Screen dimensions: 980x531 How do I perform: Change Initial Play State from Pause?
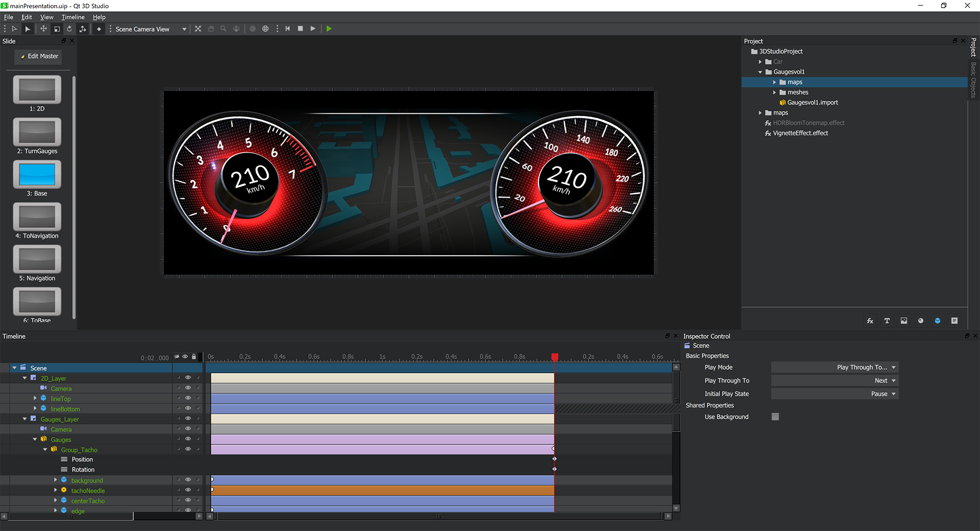[835, 394]
